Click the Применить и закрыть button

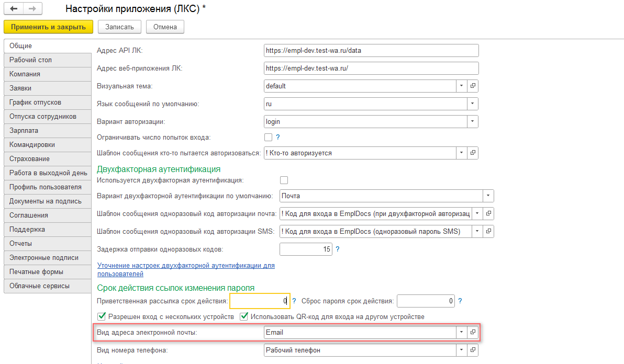click(x=48, y=27)
